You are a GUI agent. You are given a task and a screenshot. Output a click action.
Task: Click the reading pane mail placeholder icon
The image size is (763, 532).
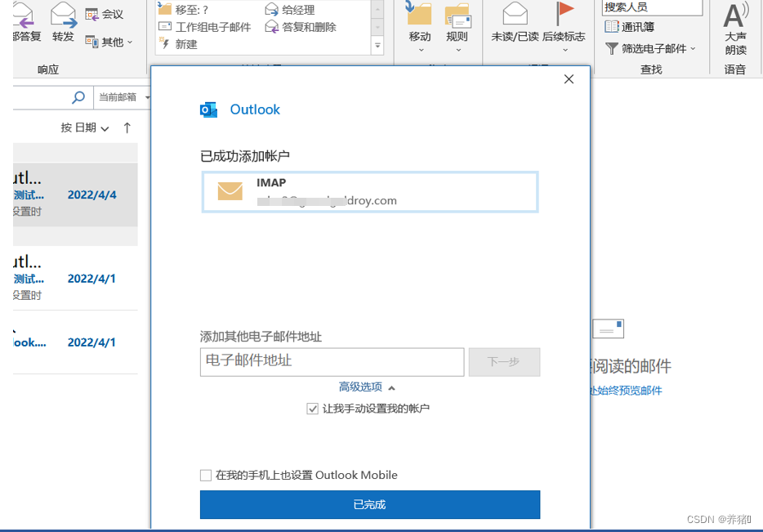click(x=609, y=329)
